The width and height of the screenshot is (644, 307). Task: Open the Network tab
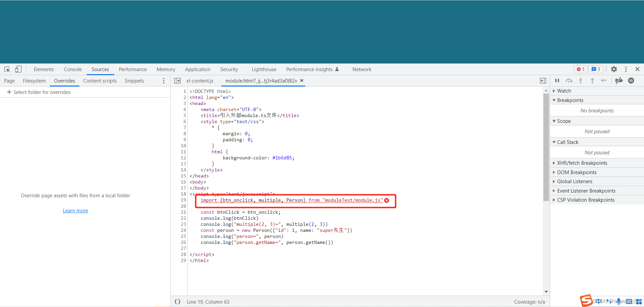(x=362, y=69)
